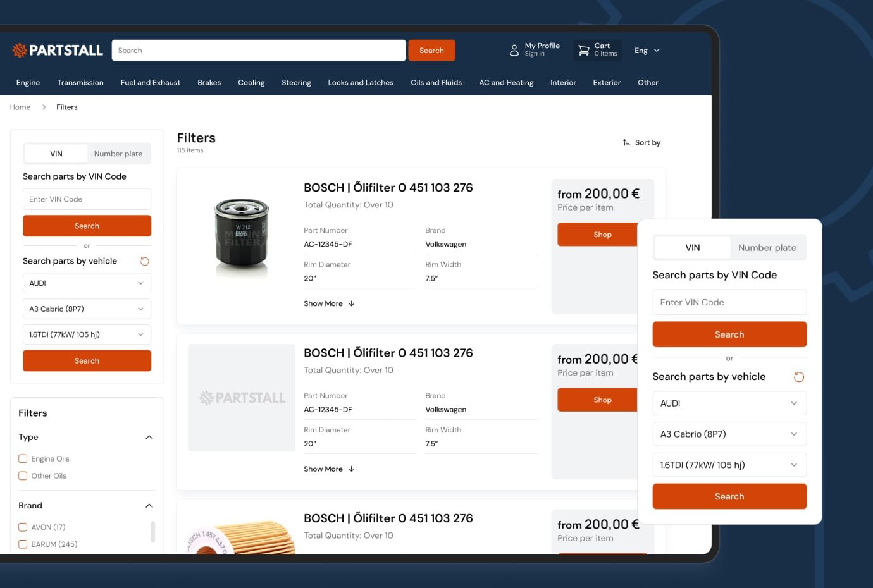Click the PARTSTALL logo in header

(x=57, y=51)
